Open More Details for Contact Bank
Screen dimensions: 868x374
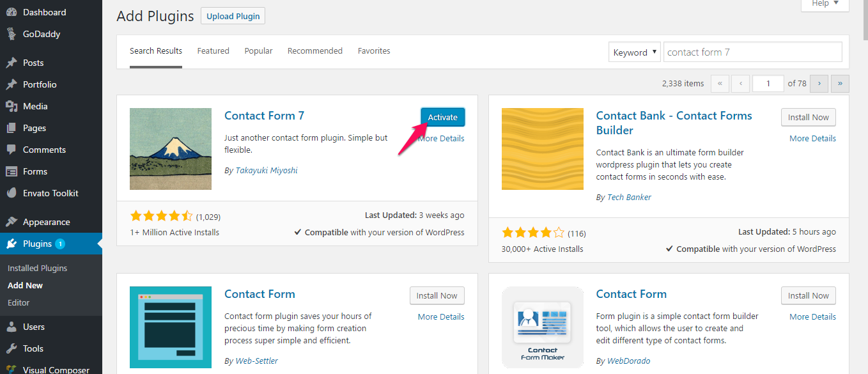click(812, 138)
